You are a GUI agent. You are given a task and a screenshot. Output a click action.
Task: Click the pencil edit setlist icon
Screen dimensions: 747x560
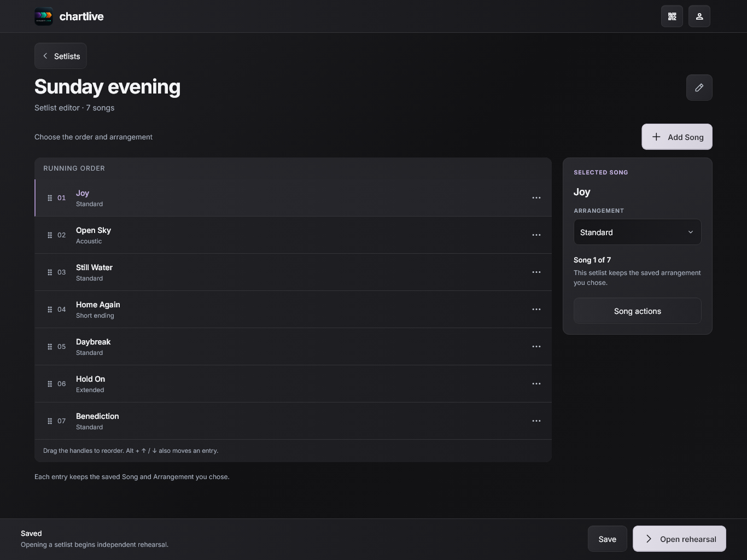point(699,87)
